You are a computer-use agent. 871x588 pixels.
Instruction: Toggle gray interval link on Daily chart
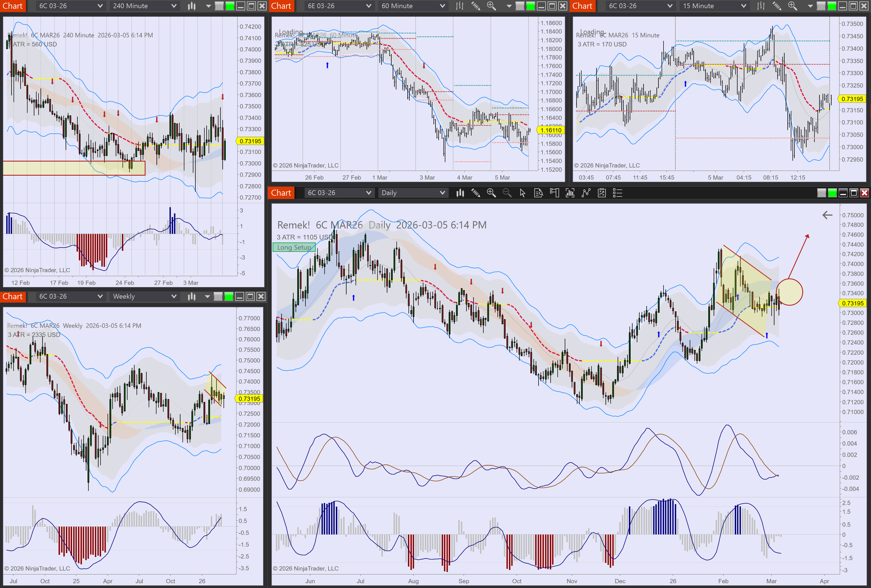tap(821, 193)
